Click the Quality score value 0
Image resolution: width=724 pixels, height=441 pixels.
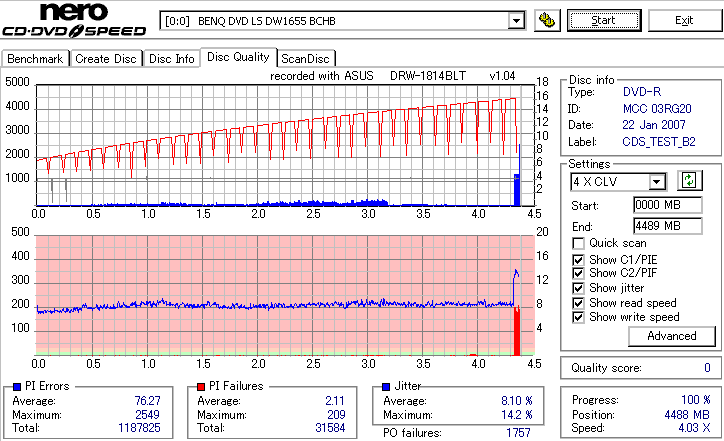coord(707,368)
